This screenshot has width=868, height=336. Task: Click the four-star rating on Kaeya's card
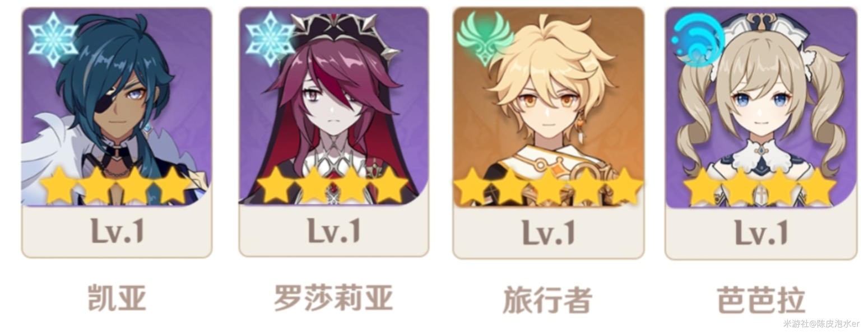pyautogui.click(x=117, y=185)
